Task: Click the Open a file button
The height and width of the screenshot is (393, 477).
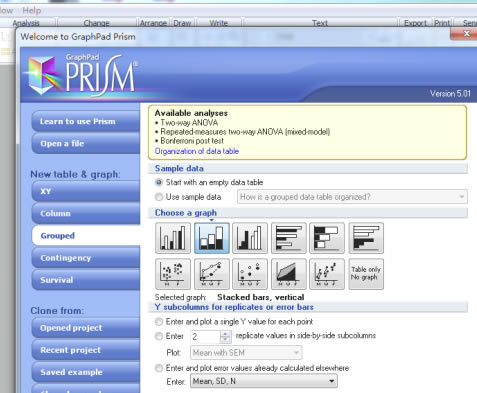Action: click(x=86, y=144)
